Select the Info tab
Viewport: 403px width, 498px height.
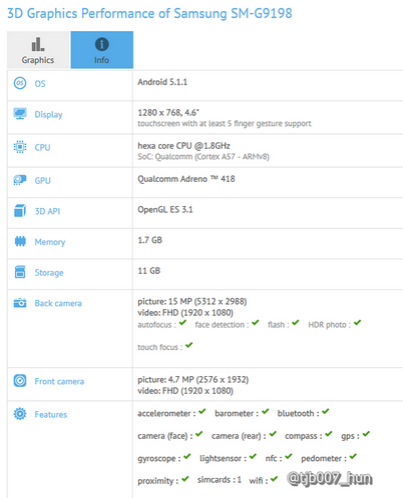[x=102, y=50]
